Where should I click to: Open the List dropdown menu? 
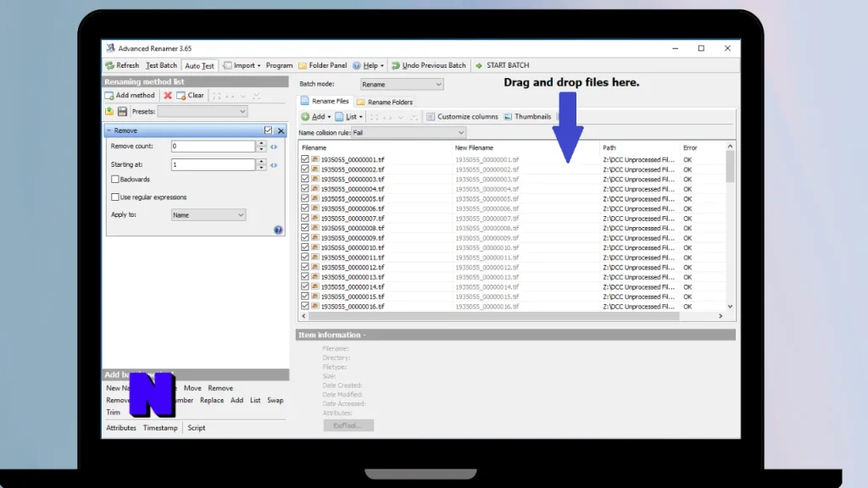[348, 117]
